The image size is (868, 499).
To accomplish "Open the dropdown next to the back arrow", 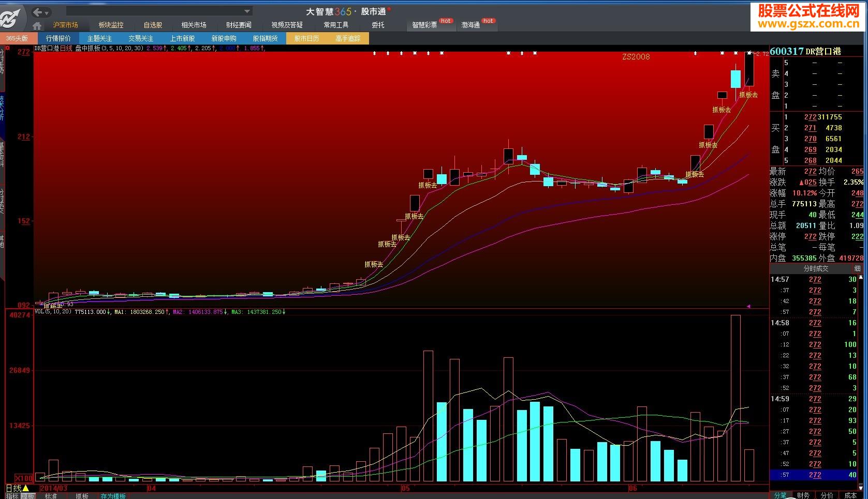I will (x=47, y=12).
